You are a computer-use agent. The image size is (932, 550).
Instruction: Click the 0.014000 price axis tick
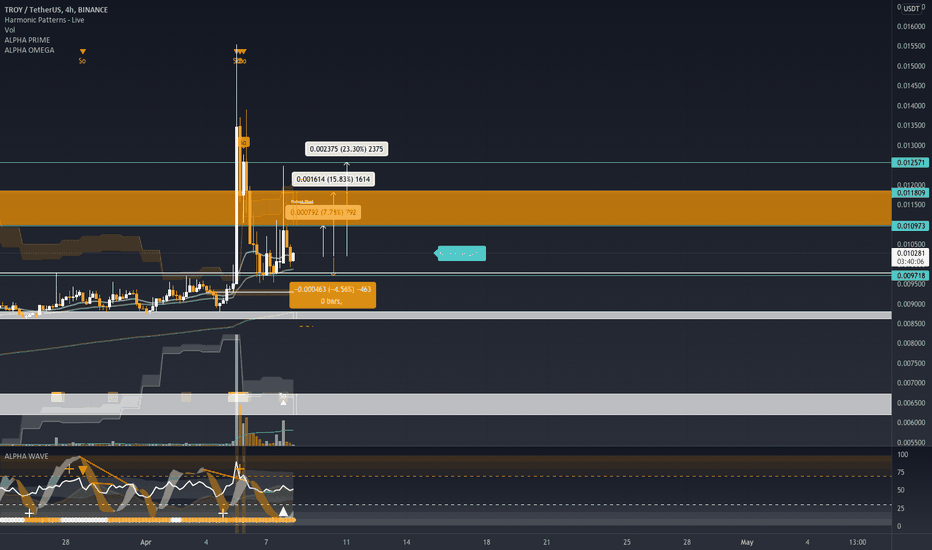coord(911,106)
